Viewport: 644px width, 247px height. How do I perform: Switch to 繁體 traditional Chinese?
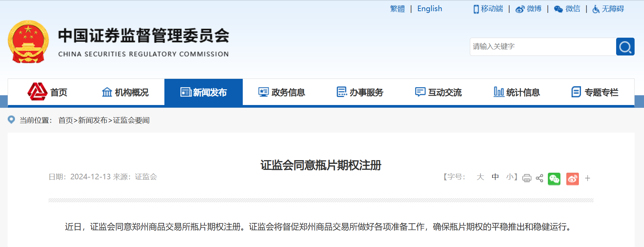click(397, 9)
